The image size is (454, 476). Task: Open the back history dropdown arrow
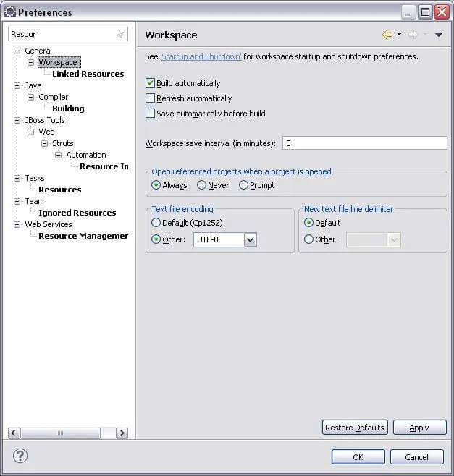[x=399, y=34]
